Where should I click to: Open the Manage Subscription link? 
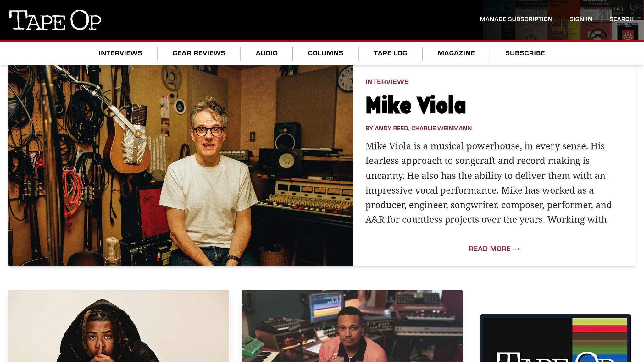pyautogui.click(x=516, y=19)
